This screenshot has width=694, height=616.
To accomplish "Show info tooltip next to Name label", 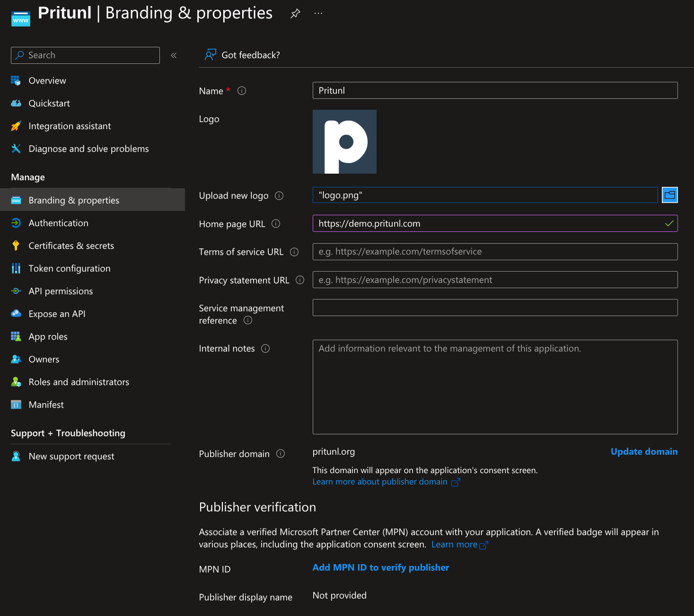I will 242,91.
